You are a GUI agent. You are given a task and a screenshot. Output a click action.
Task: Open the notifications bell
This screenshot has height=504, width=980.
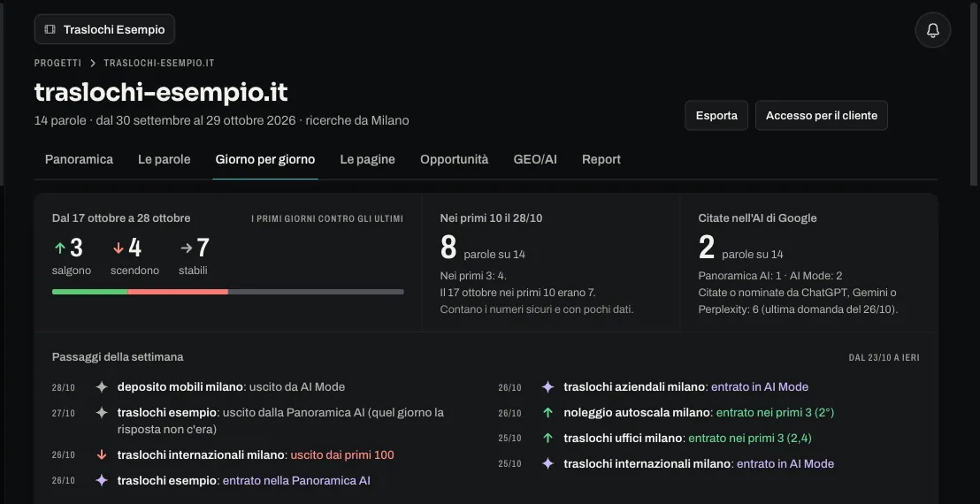point(932,30)
